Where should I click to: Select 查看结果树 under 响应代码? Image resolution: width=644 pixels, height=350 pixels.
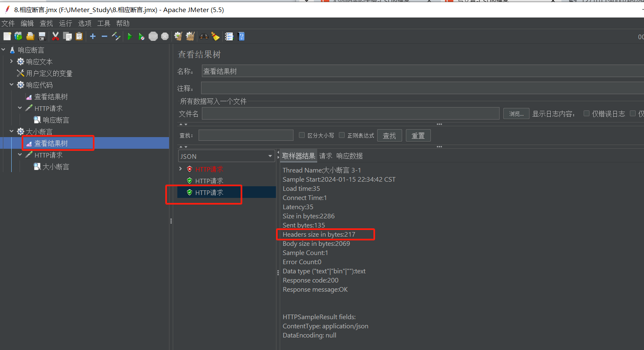click(51, 97)
